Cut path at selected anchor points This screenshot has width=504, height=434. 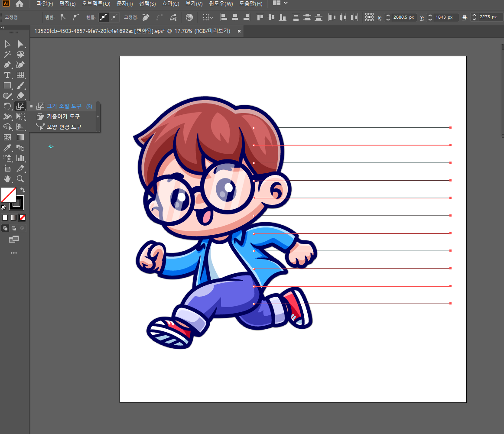pyautogui.click(x=173, y=17)
